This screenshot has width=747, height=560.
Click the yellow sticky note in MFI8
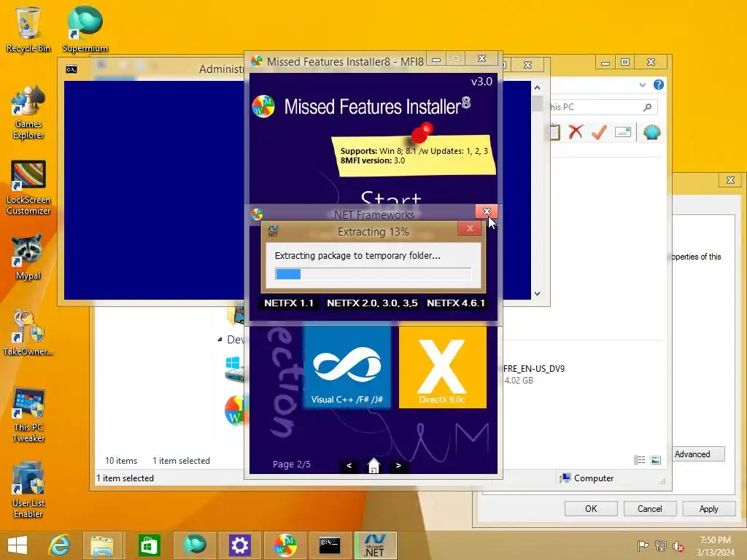(x=414, y=155)
